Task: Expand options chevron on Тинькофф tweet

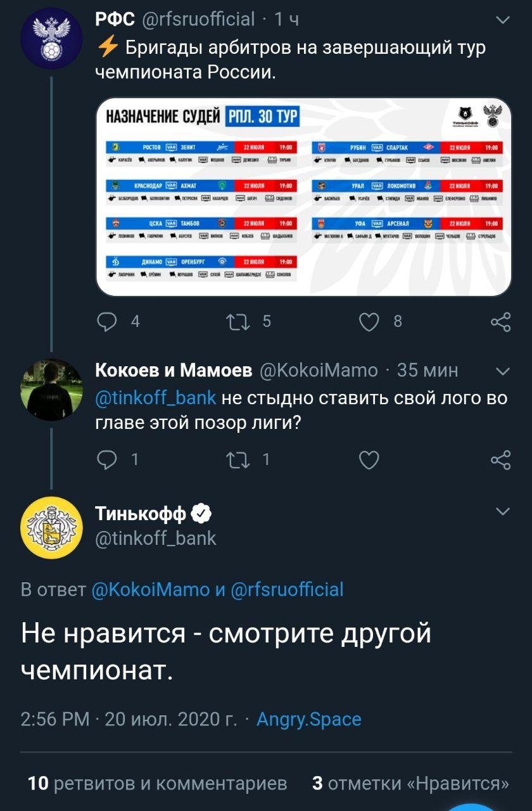Action: [502, 512]
